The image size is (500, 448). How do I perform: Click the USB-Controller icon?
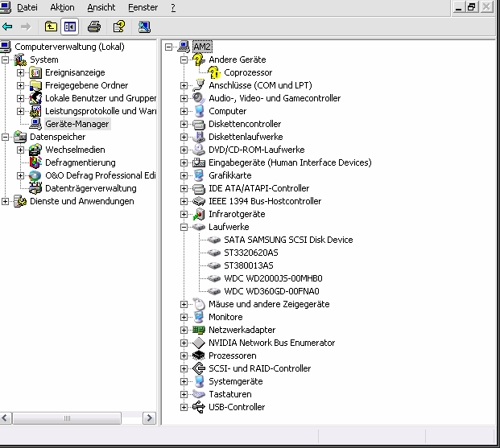click(x=199, y=407)
